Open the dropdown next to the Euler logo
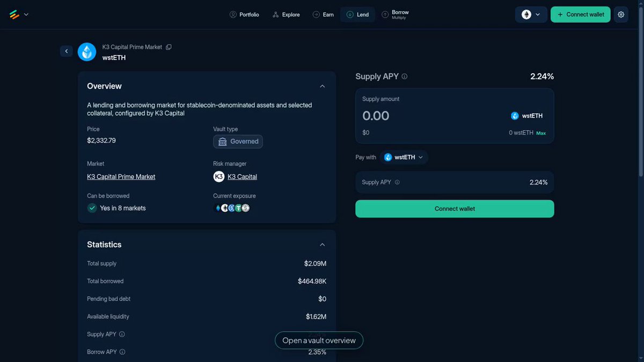This screenshot has height=362, width=644. [x=26, y=14]
